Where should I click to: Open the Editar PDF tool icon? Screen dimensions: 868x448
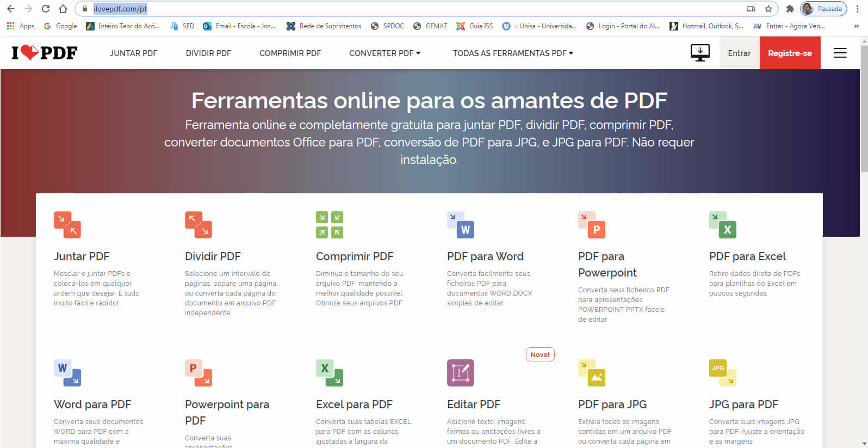point(461,373)
